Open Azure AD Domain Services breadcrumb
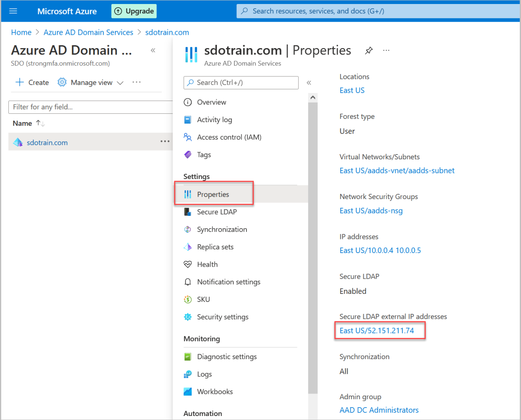 pos(88,32)
